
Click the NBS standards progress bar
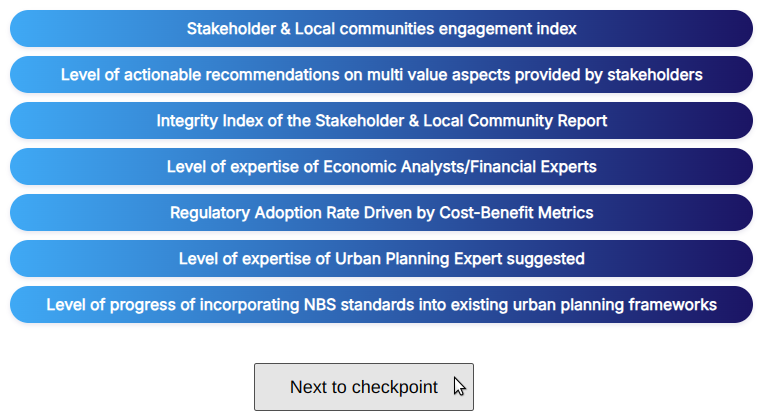point(381,304)
